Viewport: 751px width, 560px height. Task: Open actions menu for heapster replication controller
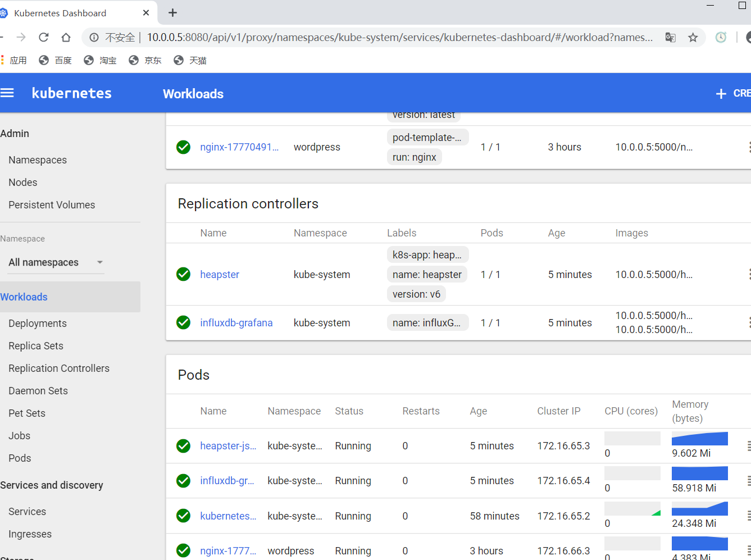[749, 274]
